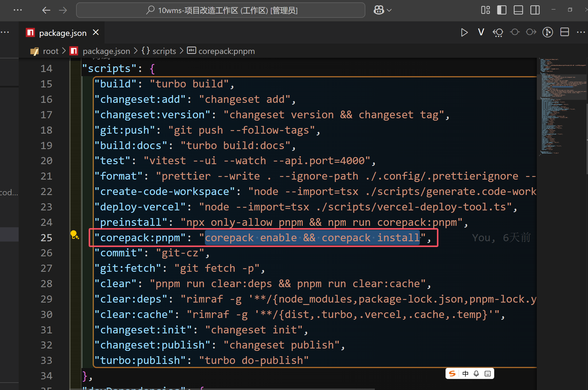Toggle the bottom panel
The image size is (588, 390).
[x=518, y=10]
